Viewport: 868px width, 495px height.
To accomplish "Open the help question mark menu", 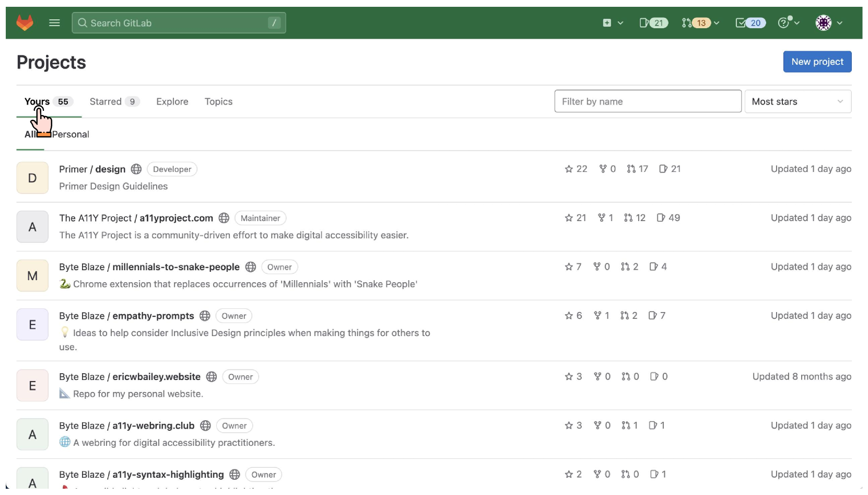I will pyautogui.click(x=788, y=22).
